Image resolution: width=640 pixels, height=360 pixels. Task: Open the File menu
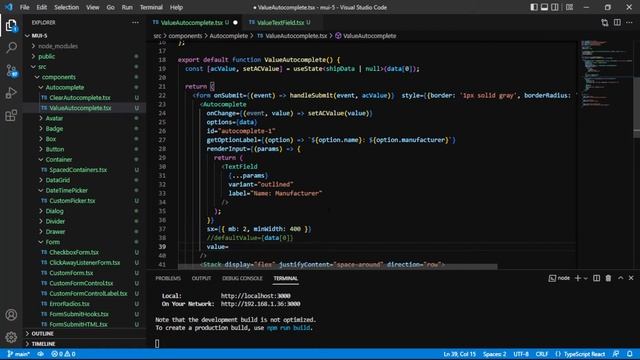click(x=24, y=7)
